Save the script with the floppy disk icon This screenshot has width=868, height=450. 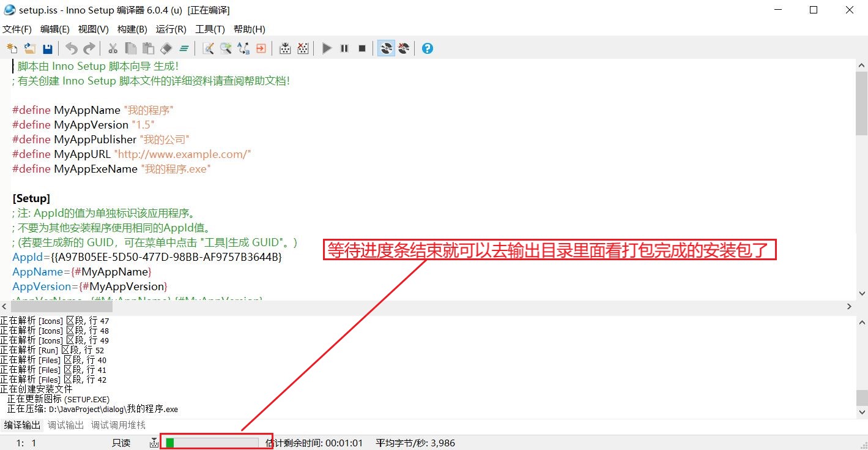48,48
